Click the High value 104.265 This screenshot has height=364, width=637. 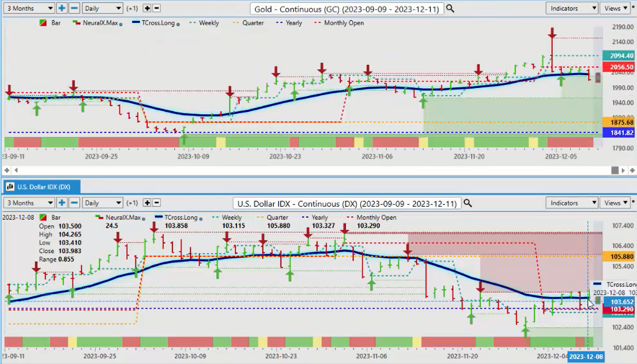pyautogui.click(x=69, y=234)
